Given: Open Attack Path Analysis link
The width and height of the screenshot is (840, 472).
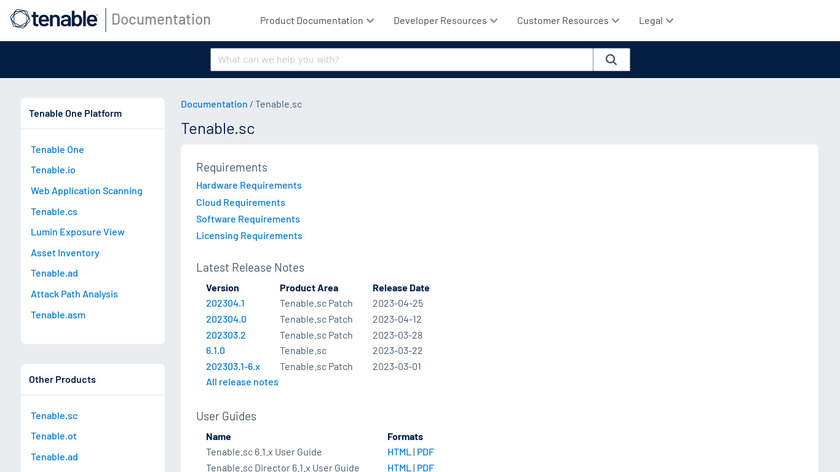Looking at the screenshot, I should point(74,294).
